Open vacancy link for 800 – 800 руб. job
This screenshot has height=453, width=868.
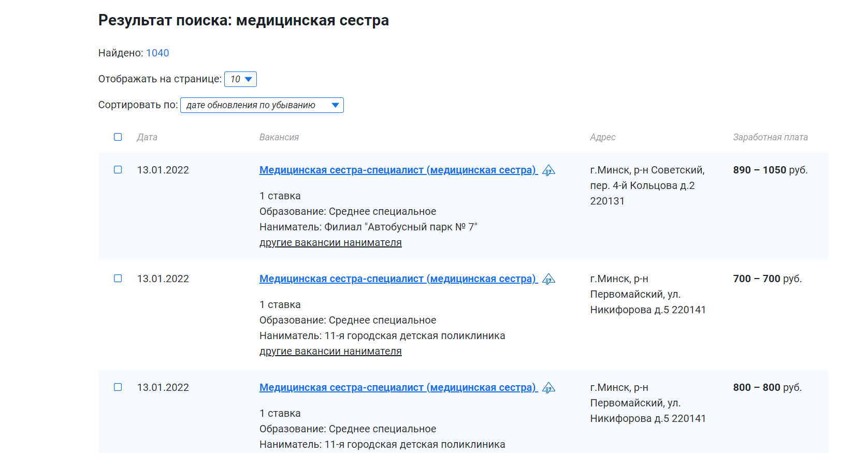pyautogui.click(x=398, y=387)
